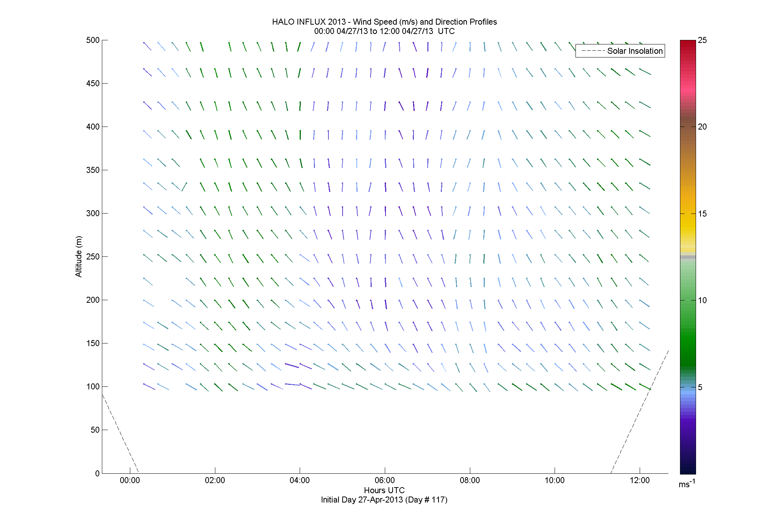The height and width of the screenshot is (532, 783).
Task: Click the colorbar label '5'
Action: point(700,388)
